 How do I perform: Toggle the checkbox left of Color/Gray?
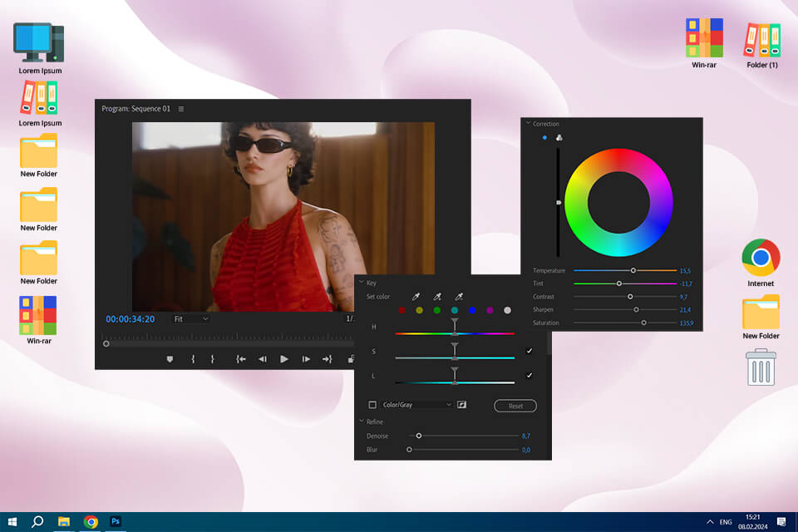point(372,405)
